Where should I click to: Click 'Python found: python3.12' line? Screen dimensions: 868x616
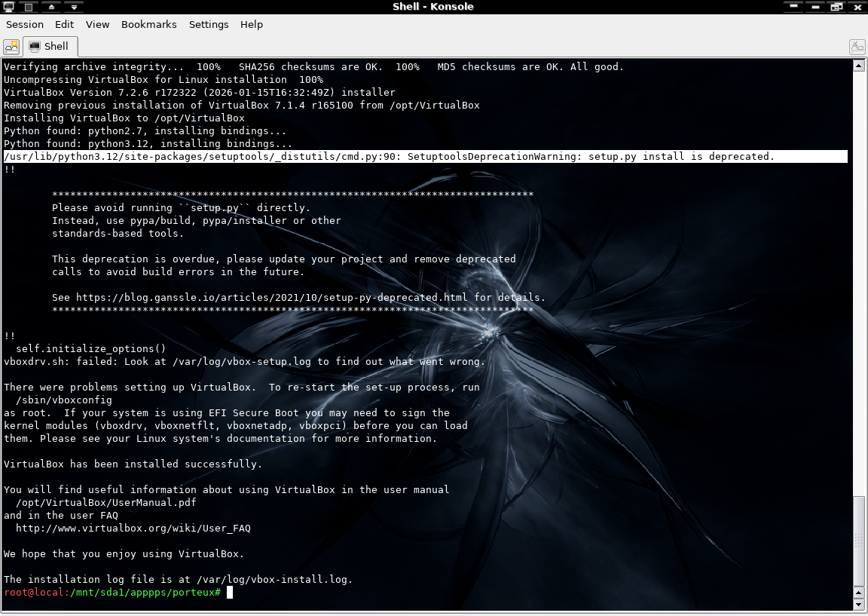click(148, 143)
